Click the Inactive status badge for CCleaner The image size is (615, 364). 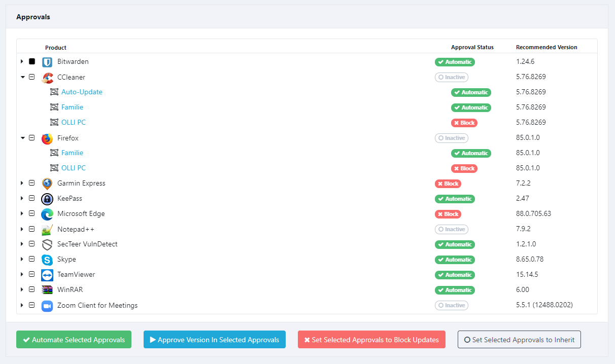click(x=452, y=78)
